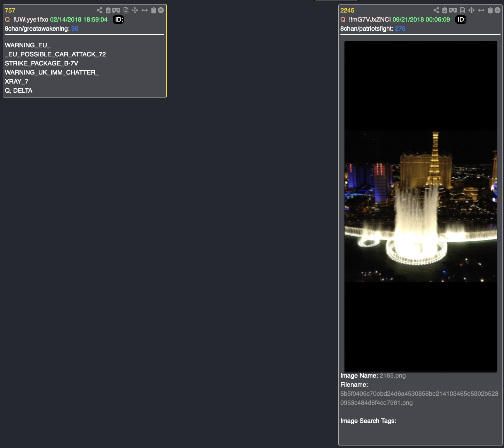Click the timestamp 02/14/2018 18:59:04

pos(79,20)
